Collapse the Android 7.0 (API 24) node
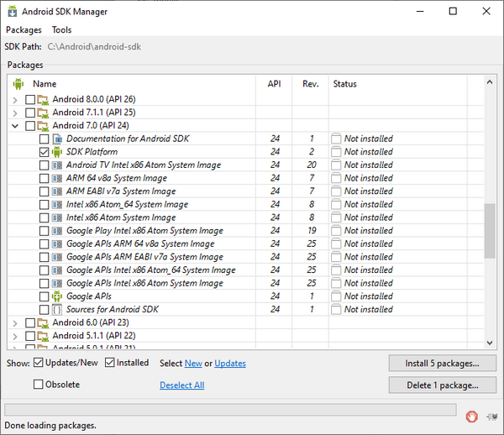Image resolution: width=504 pixels, height=435 pixels. coord(15,126)
